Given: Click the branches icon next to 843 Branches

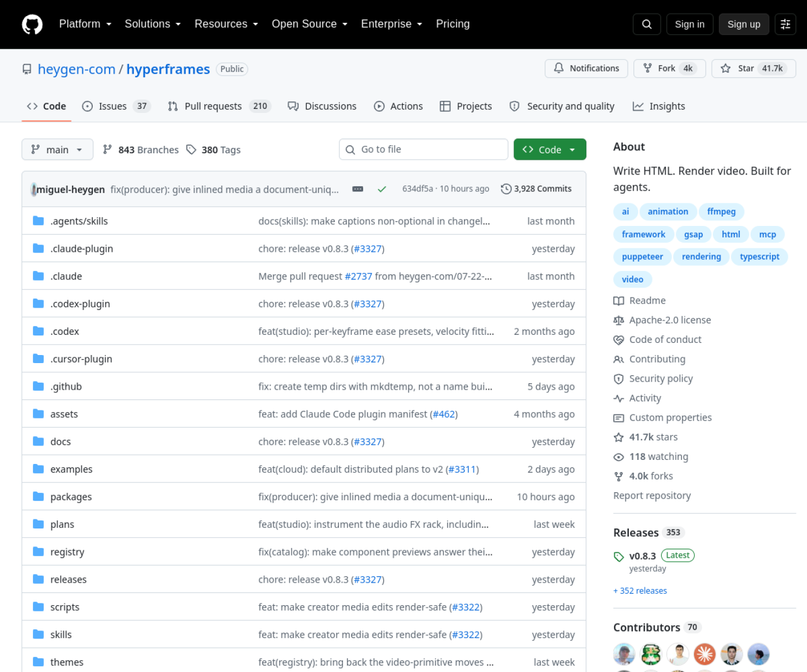Looking at the screenshot, I should coord(107,149).
